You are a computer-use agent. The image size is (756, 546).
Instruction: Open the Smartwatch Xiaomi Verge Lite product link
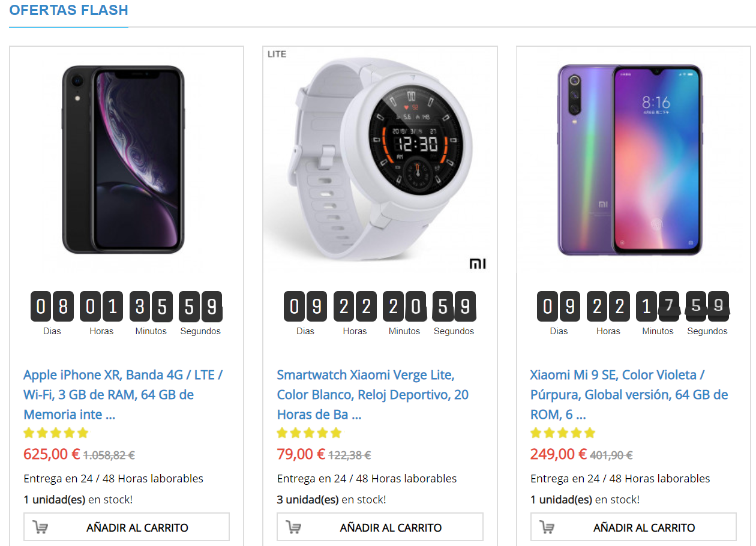click(x=372, y=394)
